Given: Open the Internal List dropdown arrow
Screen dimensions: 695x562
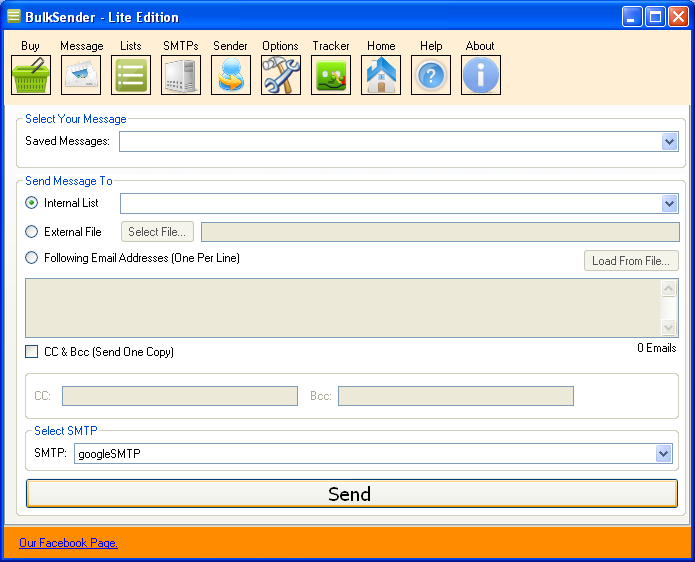Looking at the screenshot, I should [x=669, y=204].
